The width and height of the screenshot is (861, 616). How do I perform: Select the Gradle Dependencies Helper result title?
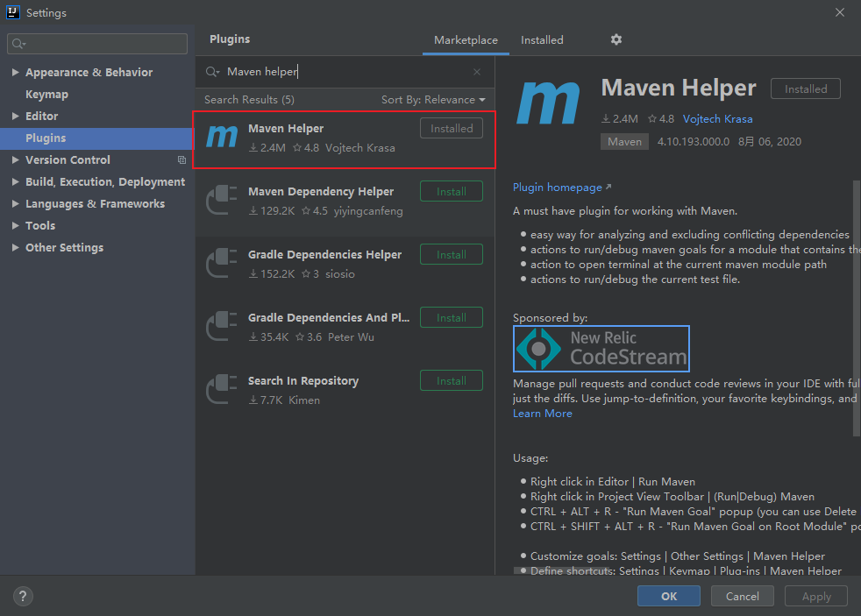point(324,254)
